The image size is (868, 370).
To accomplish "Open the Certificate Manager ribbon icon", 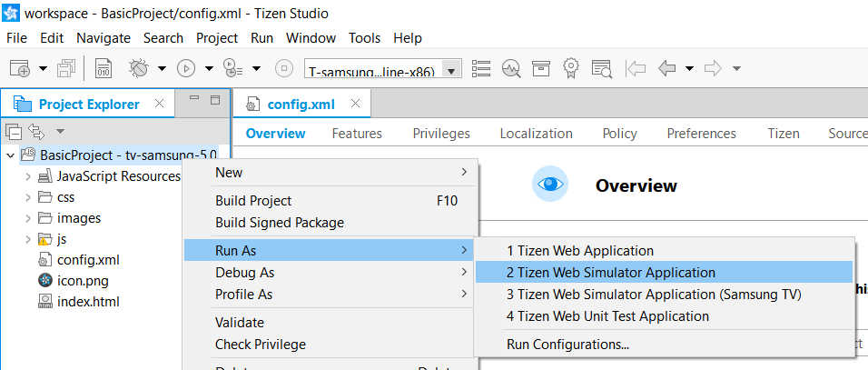I will (571, 68).
